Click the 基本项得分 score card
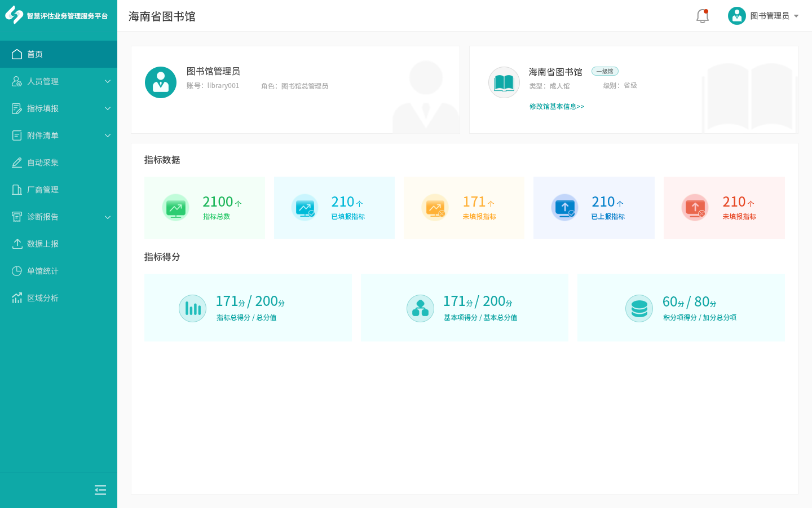This screenshot has height=508, width=812. 464,308
